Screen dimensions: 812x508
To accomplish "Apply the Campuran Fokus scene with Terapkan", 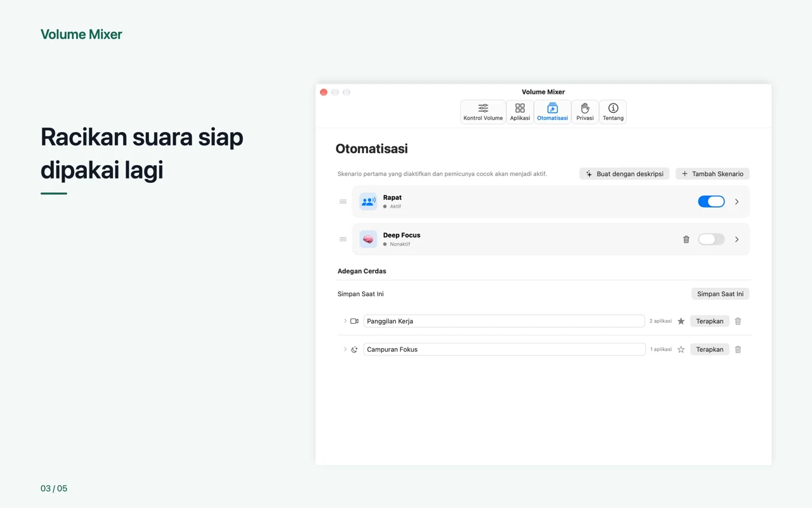I will tap(709, 349).
